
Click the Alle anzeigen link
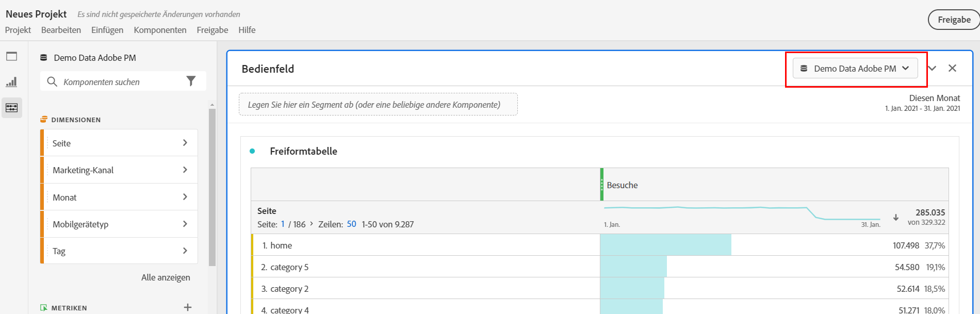coord(166,277)
